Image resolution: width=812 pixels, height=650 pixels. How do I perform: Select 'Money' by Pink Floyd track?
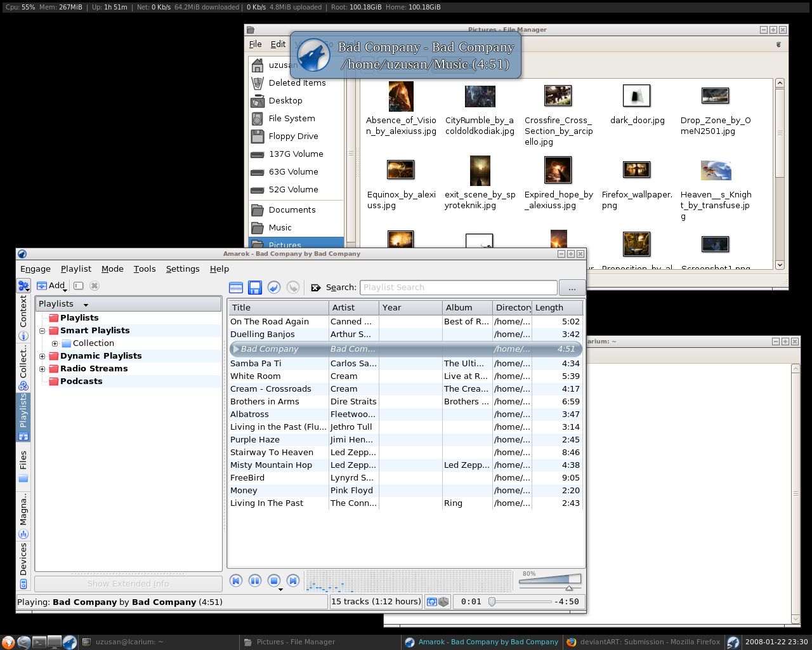point(405,491)
